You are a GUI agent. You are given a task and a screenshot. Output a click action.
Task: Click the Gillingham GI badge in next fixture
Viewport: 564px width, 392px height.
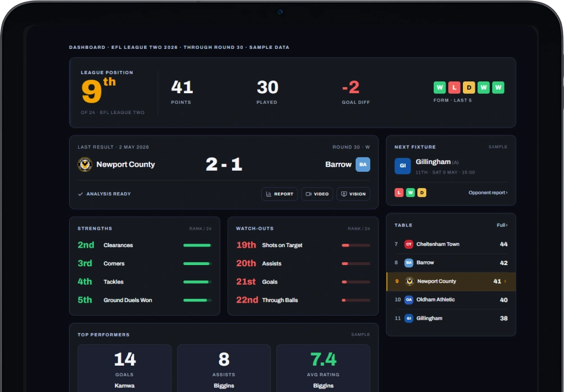(x=403, y=166)
